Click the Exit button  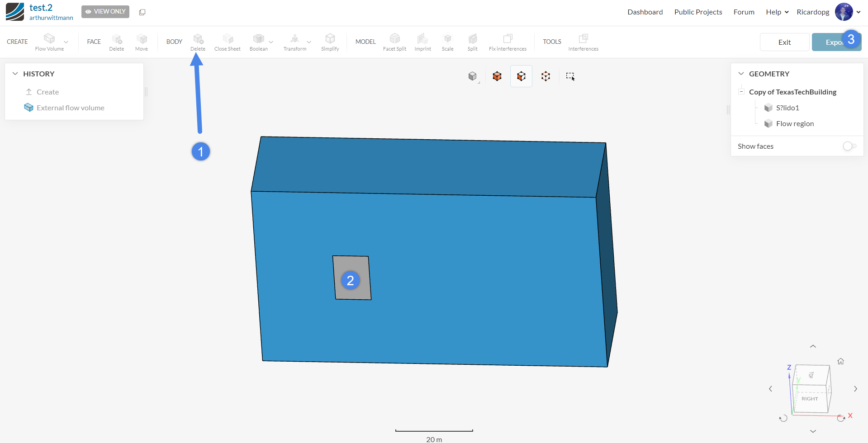pyautogui.click(x=784, y=42)
